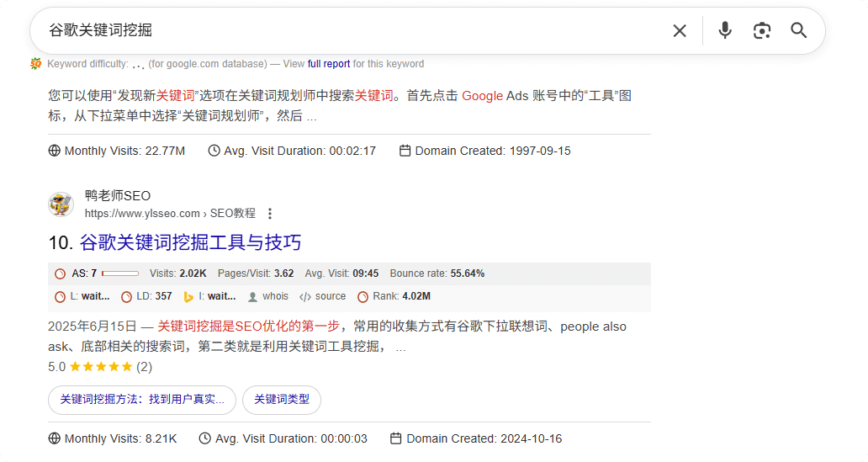The width and height of the screenshot is (868, 462).
Task: Click the globe icon beside Monthly Visits: 22.77M
Action: coord(54,151)
